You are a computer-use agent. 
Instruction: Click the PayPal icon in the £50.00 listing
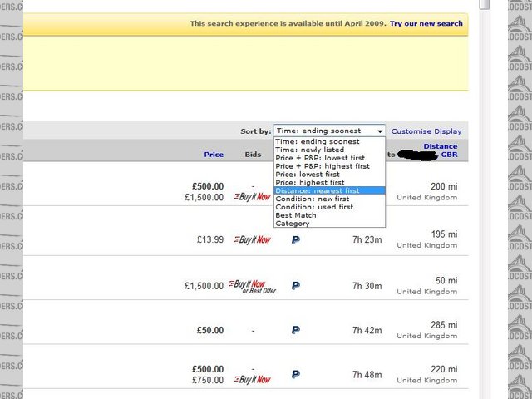tap(295, 330)
